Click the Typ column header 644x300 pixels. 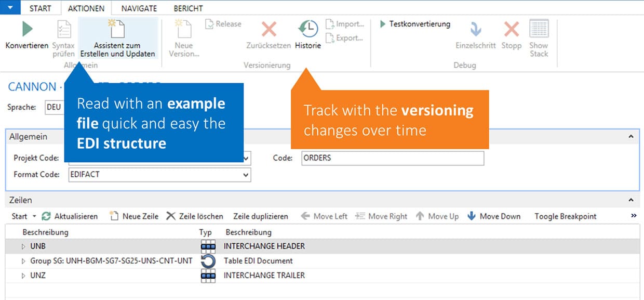click(206, 232)
